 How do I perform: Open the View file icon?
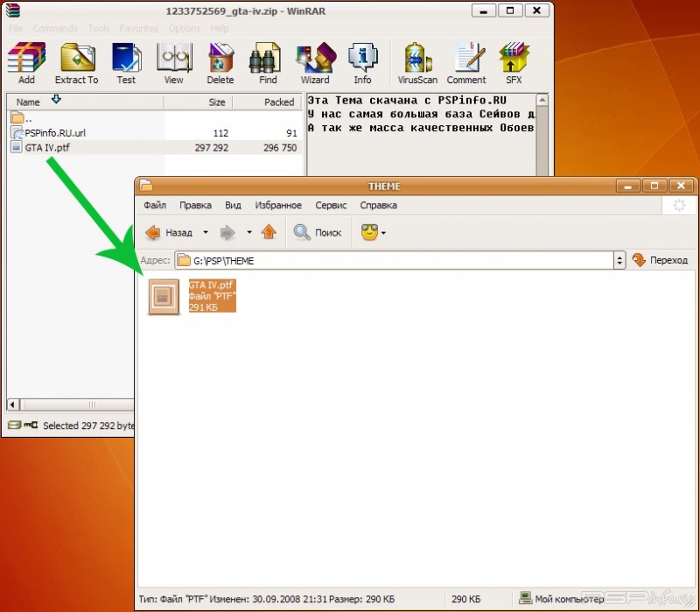tap(173, 63)
